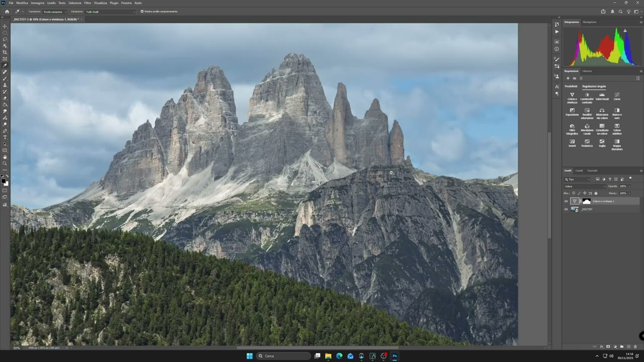Select the Move tool

pos(5,26)
